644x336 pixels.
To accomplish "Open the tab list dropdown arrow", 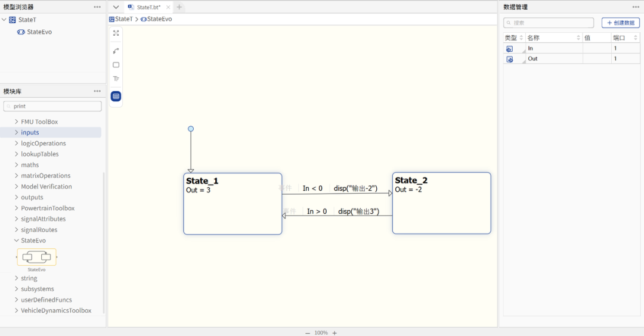I will tap(116, 7).
